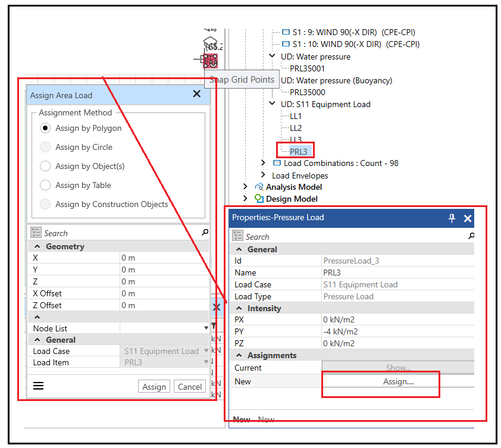This screenshot has height=448, width=501.
Task: Click the Id value PressureLoad_3
Action: click(398, 261)
